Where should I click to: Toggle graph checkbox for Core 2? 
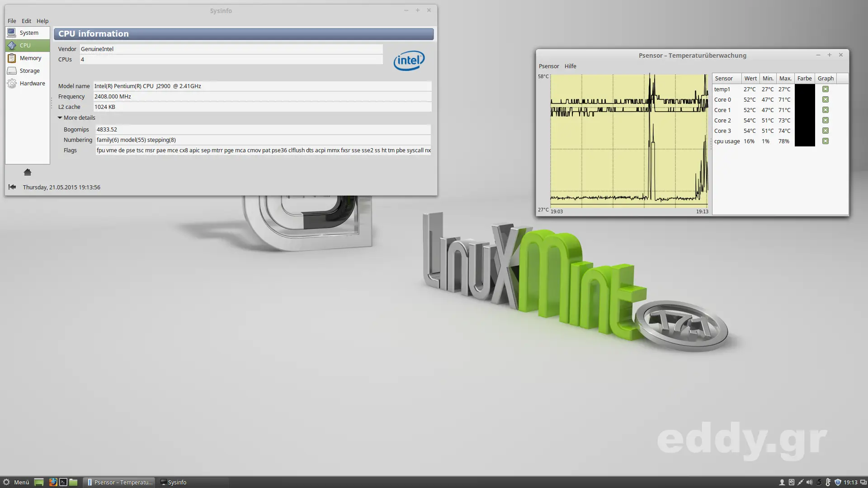(x=826, y=121)
